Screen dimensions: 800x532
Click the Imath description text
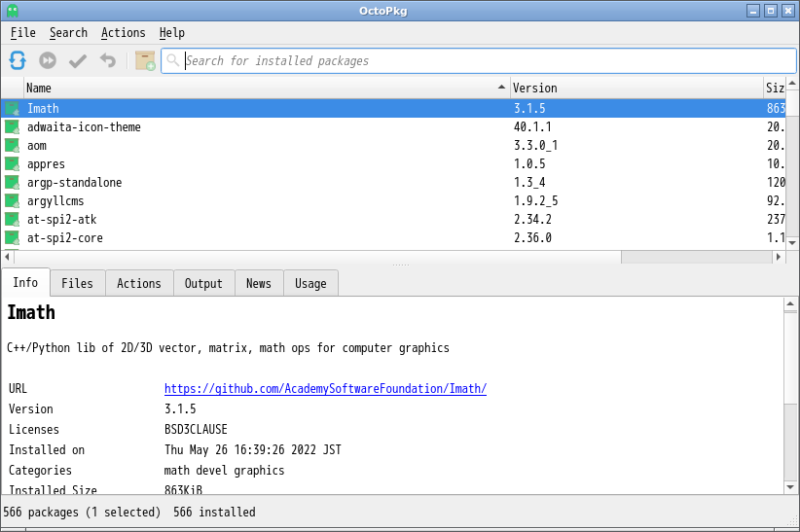pos(228,348)
